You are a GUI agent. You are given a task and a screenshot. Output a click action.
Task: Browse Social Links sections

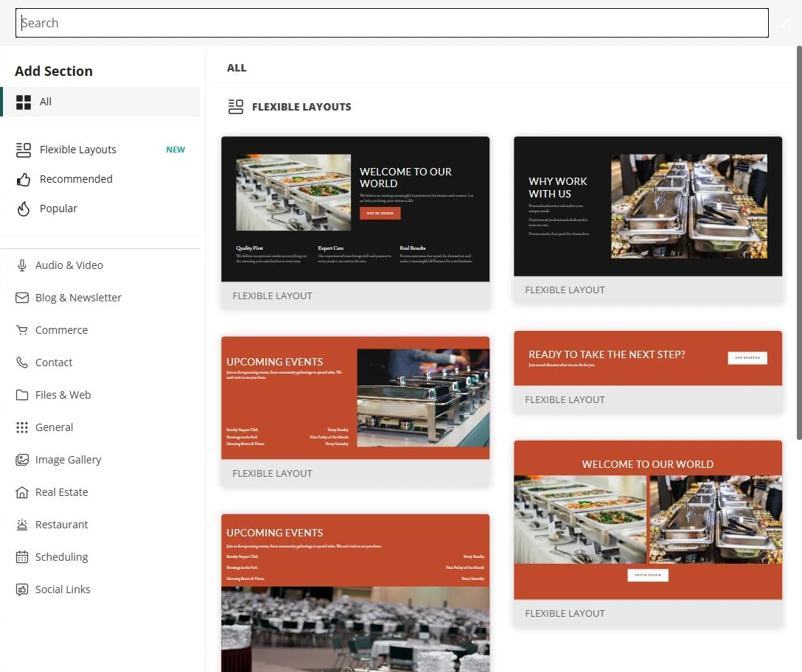click(101, 589)
